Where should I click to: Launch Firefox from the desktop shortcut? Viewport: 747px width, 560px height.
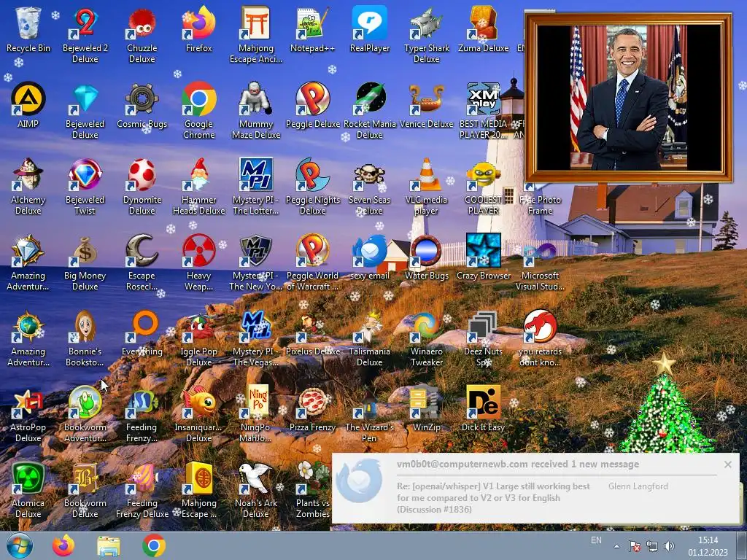(198, 29)
